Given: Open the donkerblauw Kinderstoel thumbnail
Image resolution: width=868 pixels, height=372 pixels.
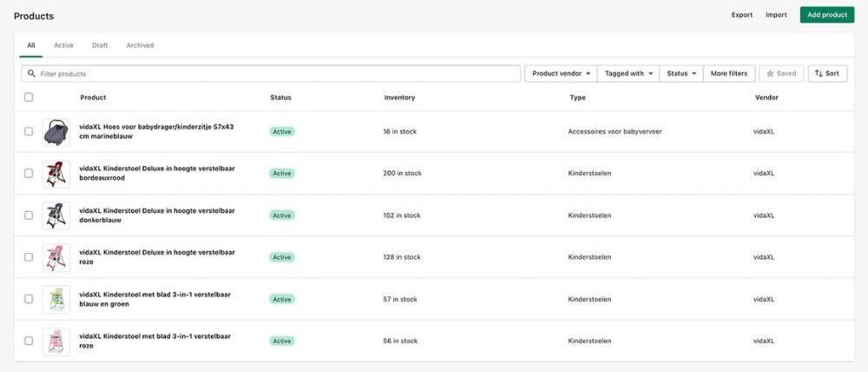Looking at the screenshot, I should click(56, 216).
